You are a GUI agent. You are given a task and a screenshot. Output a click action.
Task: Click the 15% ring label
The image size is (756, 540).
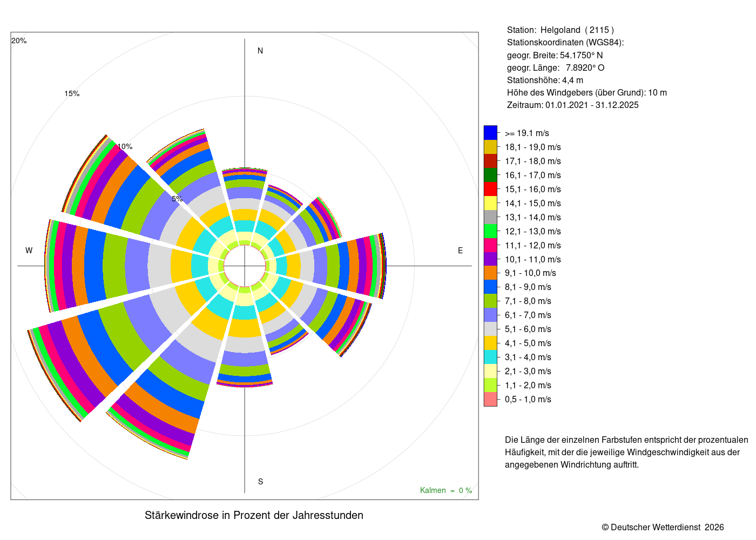pyautogui.click(x=72, y=93)
